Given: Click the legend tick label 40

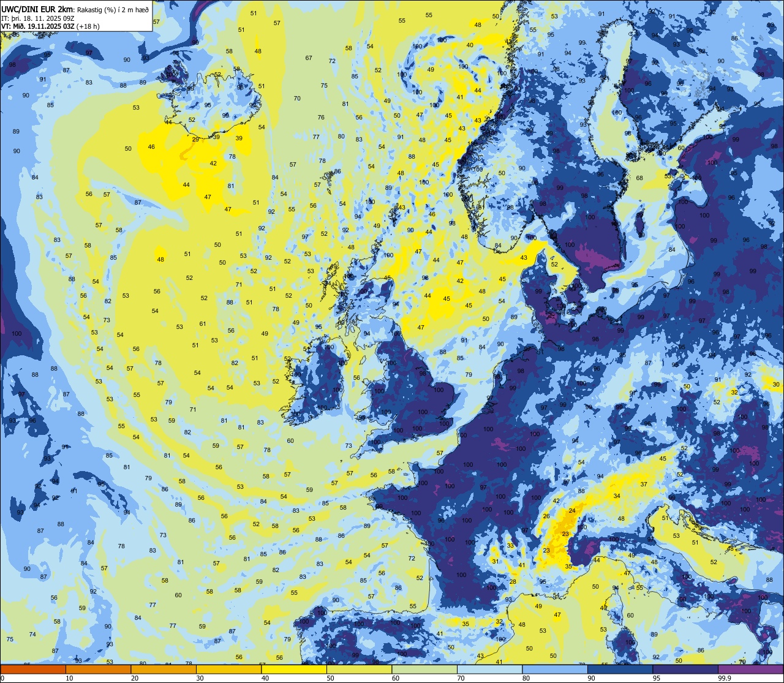Looking at the screenshot, I should 265,678.
